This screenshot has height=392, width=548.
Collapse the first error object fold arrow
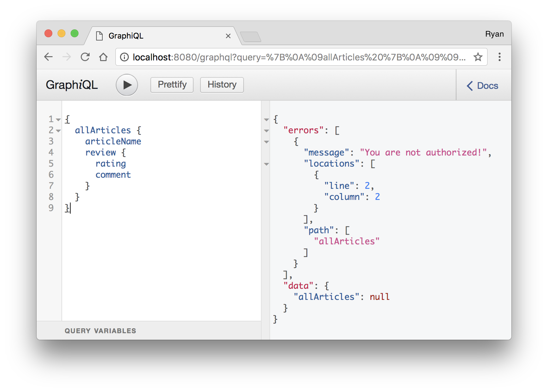[266, 142]
